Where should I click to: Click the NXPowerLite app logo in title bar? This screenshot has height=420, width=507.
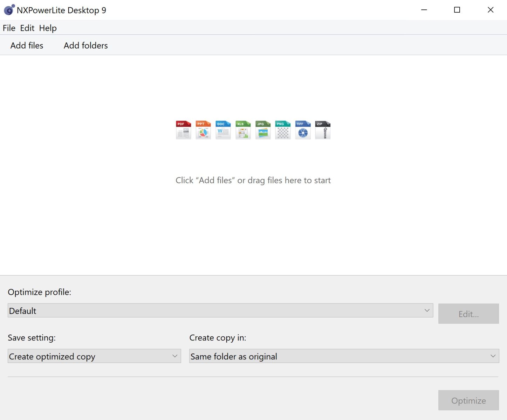(x=9, y=10)
